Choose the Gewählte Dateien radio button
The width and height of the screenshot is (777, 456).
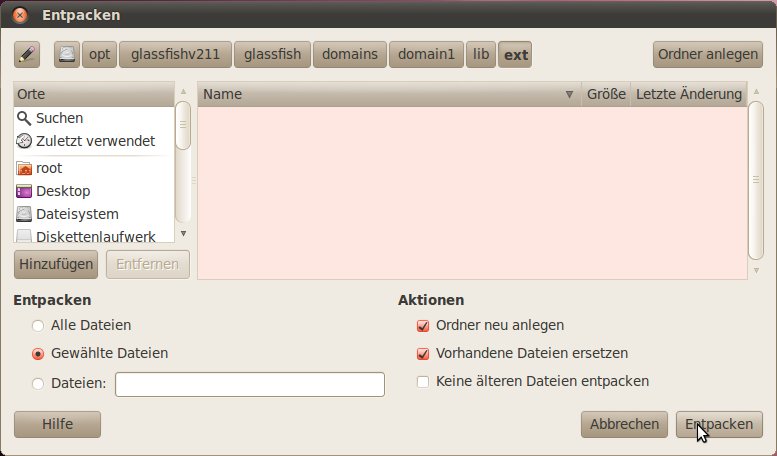(x=38, y=353)
